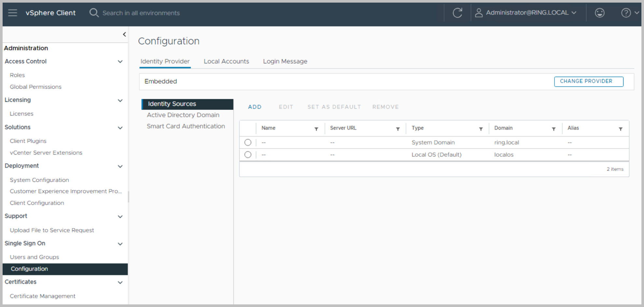The image size is (644, 307).
Task: Select the System Domain radio button
Action: pyautogui.click(x=248, y=142)
